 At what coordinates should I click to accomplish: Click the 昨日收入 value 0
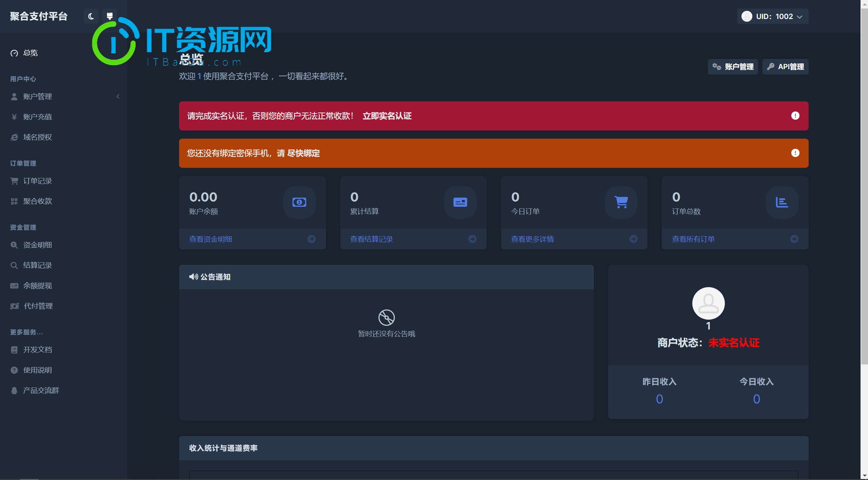(659, 399)
